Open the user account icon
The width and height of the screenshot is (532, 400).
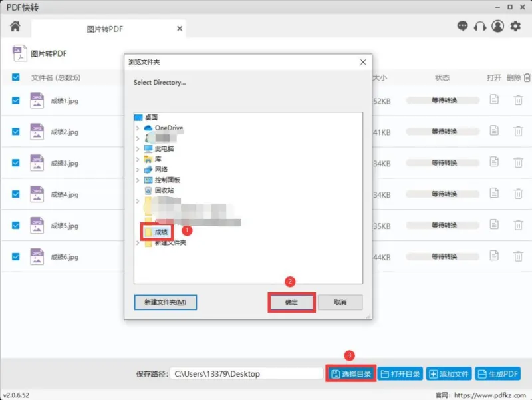click(x=497, y=26)
